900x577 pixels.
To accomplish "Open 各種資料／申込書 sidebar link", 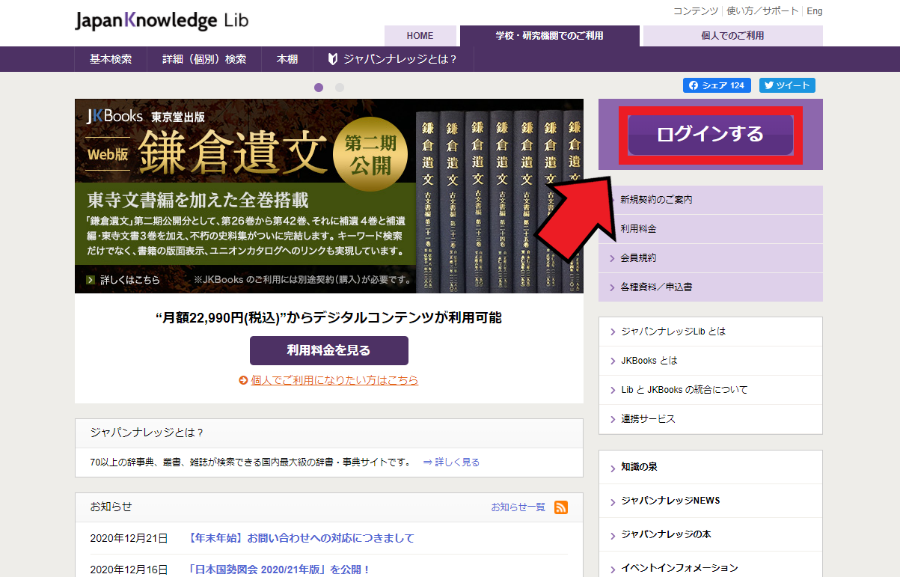I will click(711, 287).
